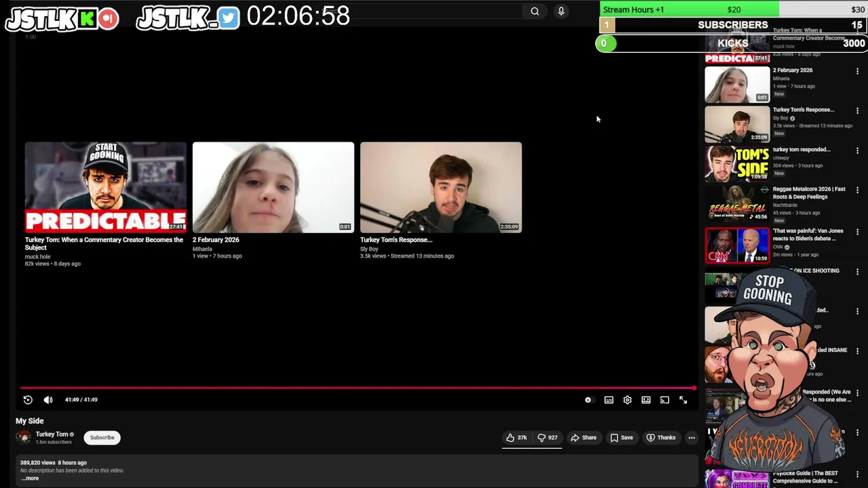Click sidebar title ''That was painful': Van Jones'

coord(808,235)
